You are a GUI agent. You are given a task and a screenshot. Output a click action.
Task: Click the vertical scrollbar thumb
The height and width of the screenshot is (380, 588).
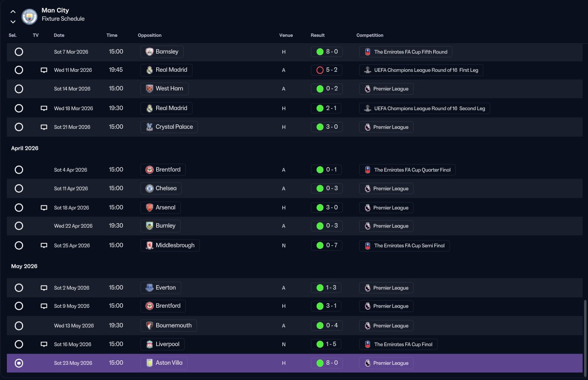(x=585, y=337)
